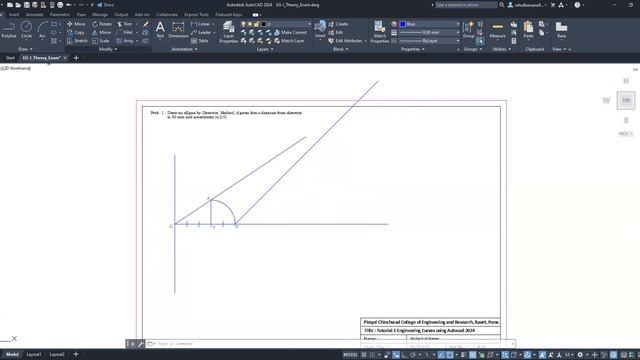This screenshot has height=360, width=640.
Task: Click the Copy tool
Action: click(x=76, y=32)
